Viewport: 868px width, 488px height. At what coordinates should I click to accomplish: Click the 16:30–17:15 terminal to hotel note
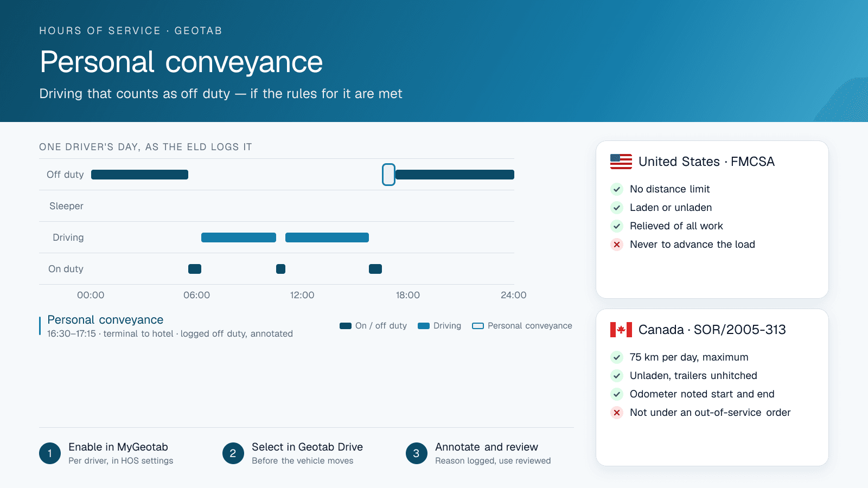(x=170, y=334)
